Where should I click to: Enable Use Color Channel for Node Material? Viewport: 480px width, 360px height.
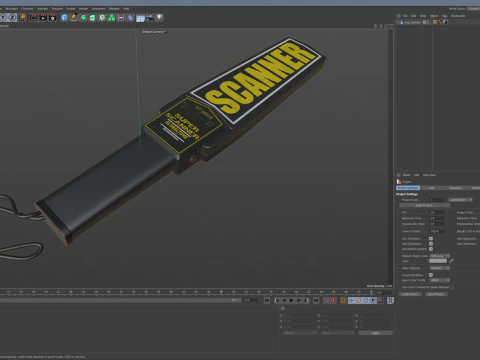pyautogui.click(x=452, y=287)
